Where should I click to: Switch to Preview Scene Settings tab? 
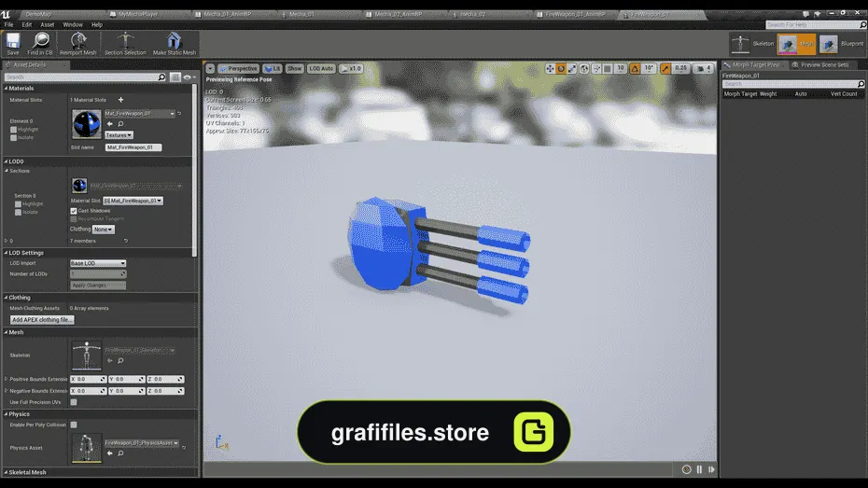pos(824,64)
